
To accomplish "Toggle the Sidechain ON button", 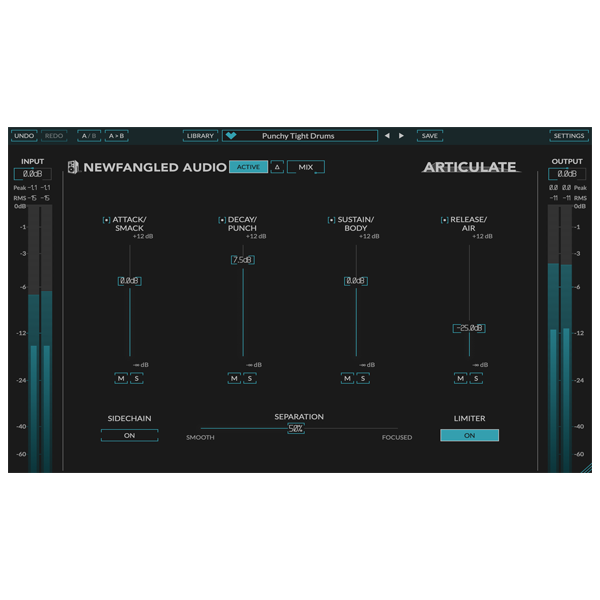I will click(x=129, y=435).
